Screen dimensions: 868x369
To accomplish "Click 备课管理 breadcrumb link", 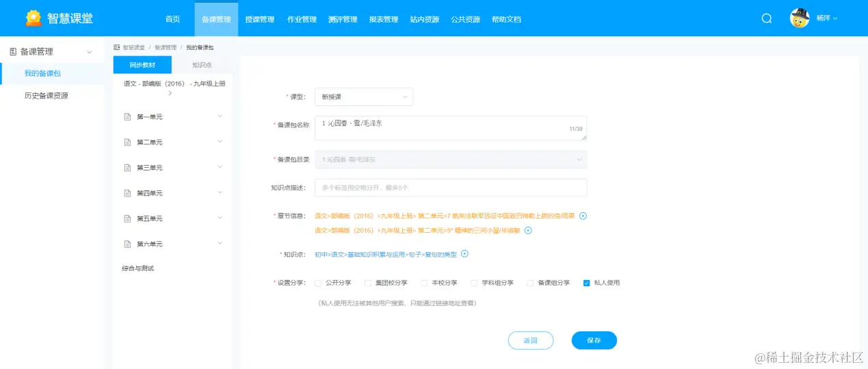I will (166, 47).
